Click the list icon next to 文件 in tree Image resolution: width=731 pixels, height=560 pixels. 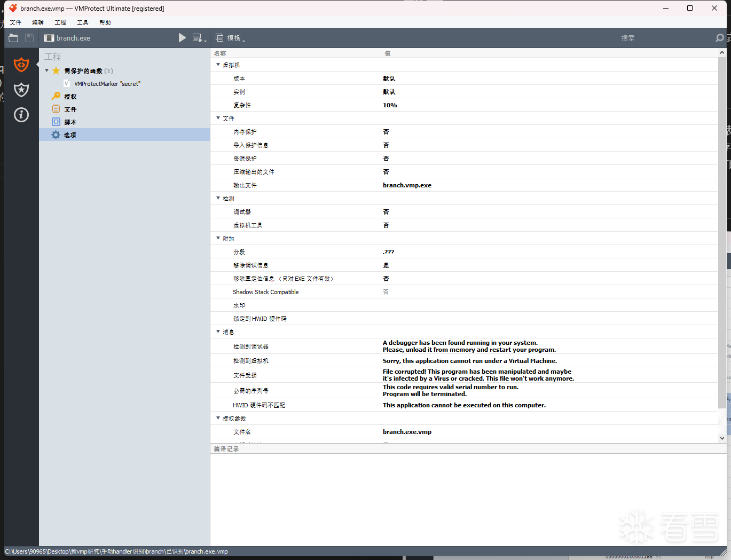pos(56,109)
